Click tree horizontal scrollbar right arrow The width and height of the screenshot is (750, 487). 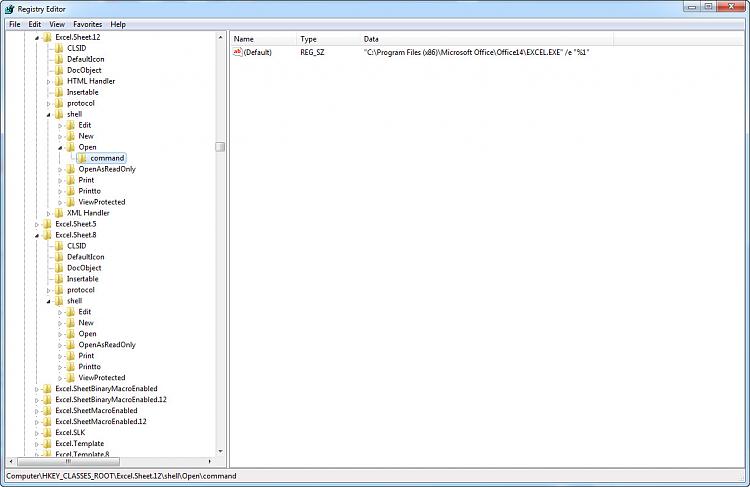pyautogui.click(x=210, y=462)
